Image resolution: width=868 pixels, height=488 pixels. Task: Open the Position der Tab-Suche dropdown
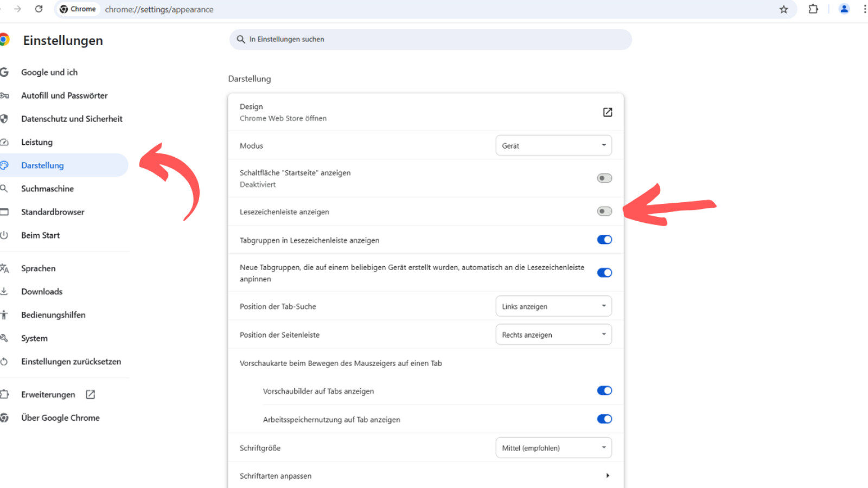553,306
